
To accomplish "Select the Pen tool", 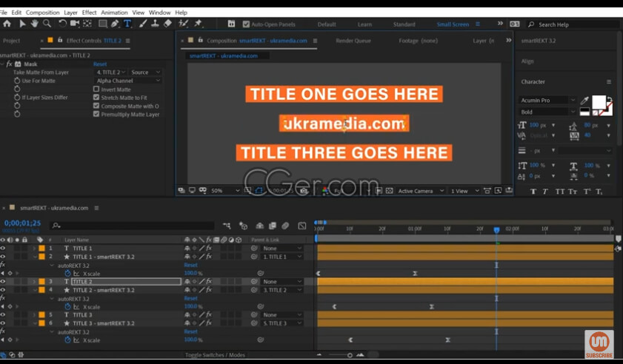I will (x=115, y=24).
